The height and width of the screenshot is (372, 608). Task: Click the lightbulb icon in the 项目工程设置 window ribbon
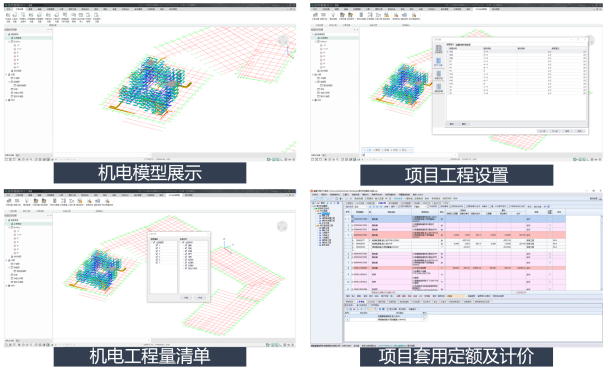pos(333,16)
